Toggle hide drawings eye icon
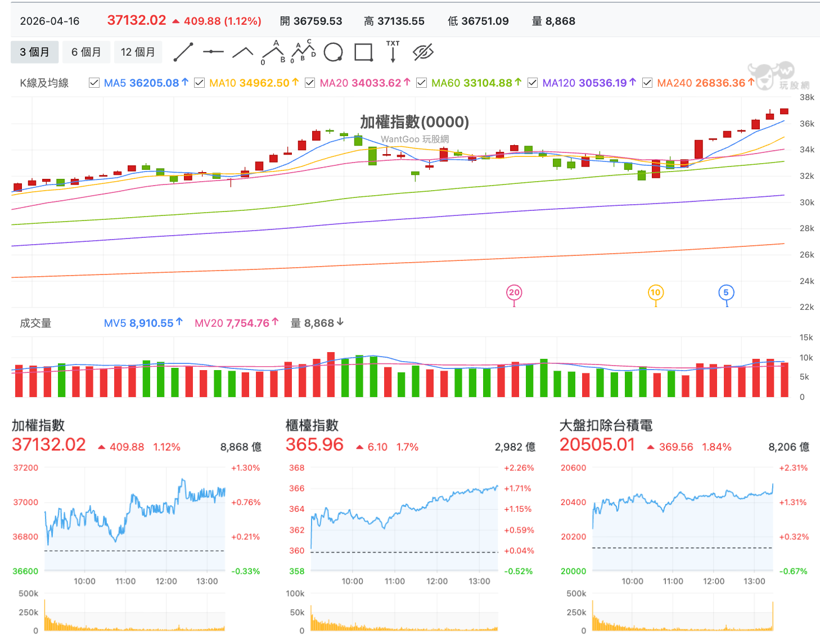 coord(423,52)
